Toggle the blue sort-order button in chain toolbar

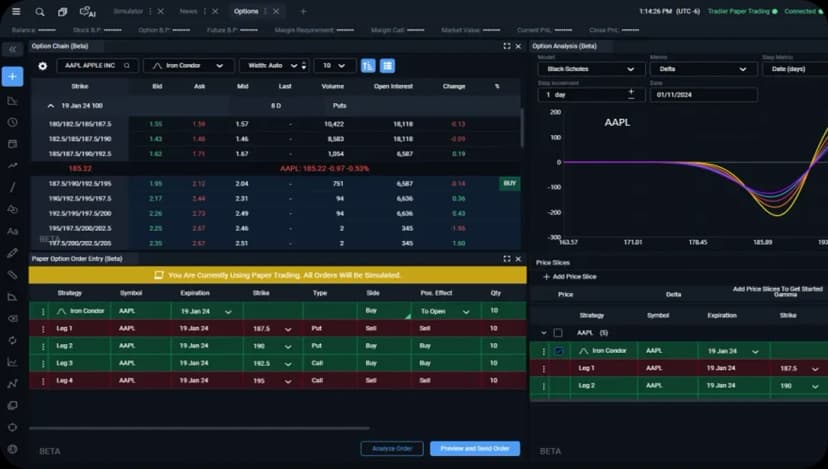368,66
